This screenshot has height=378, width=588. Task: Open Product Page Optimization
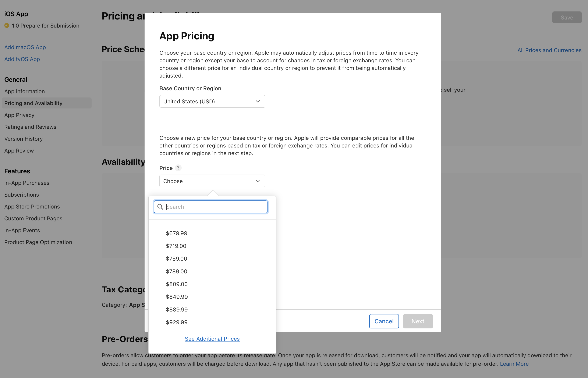click(38, 242)
